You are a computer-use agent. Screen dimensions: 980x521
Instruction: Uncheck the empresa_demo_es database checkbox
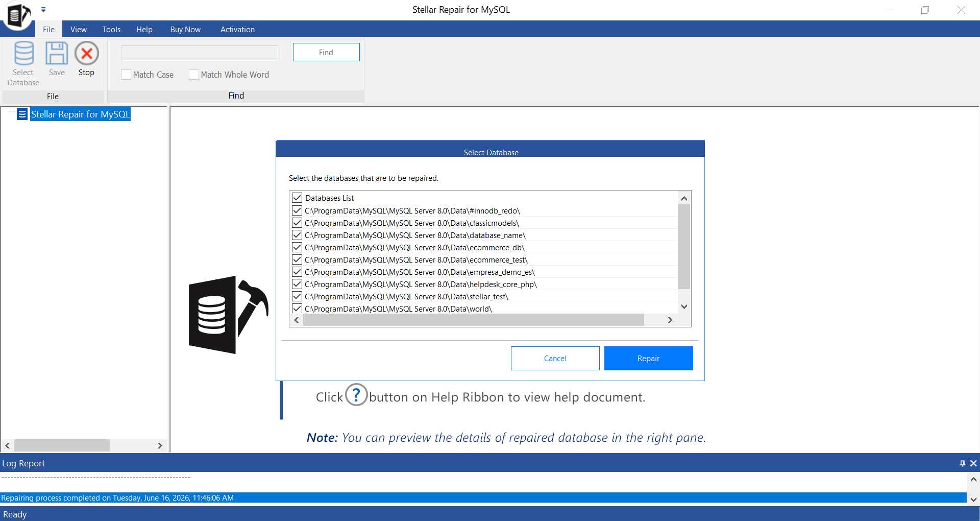297,272
